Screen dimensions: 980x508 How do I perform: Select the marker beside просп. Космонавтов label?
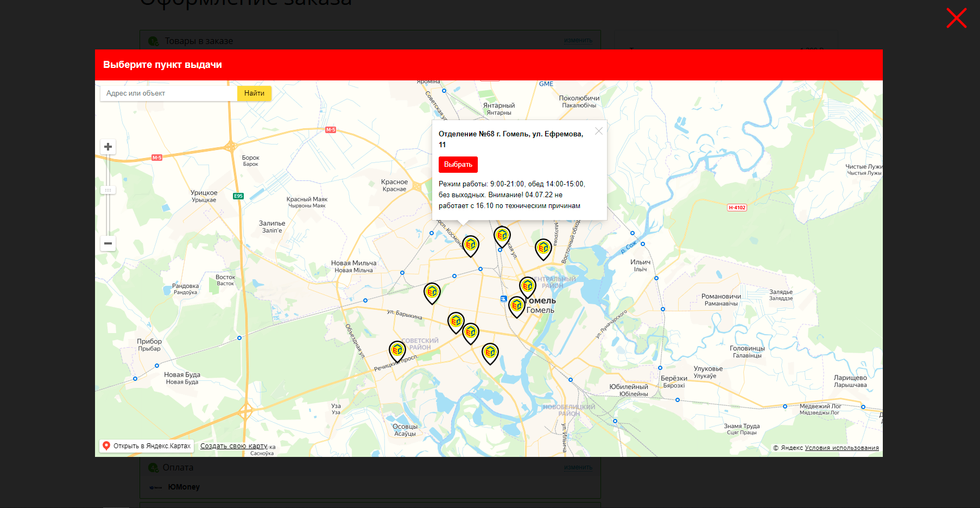click(x=471, y=245)
